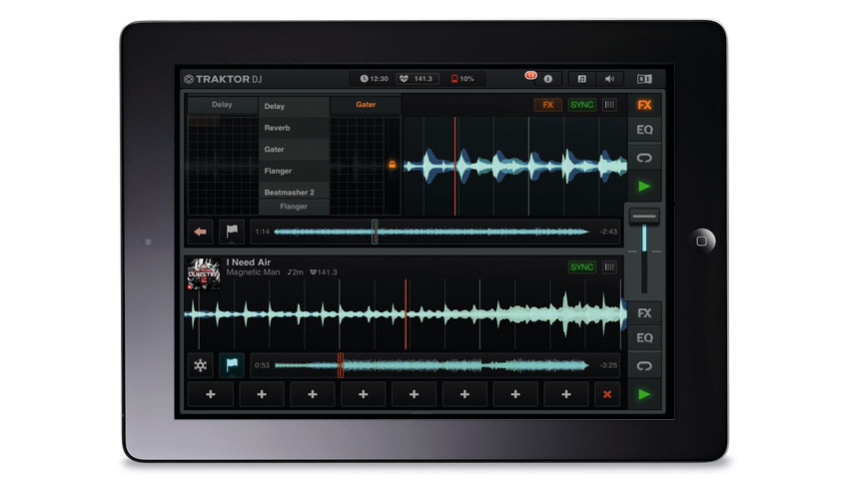Tap the artist name Magnetic Man

tap(253, 272)
